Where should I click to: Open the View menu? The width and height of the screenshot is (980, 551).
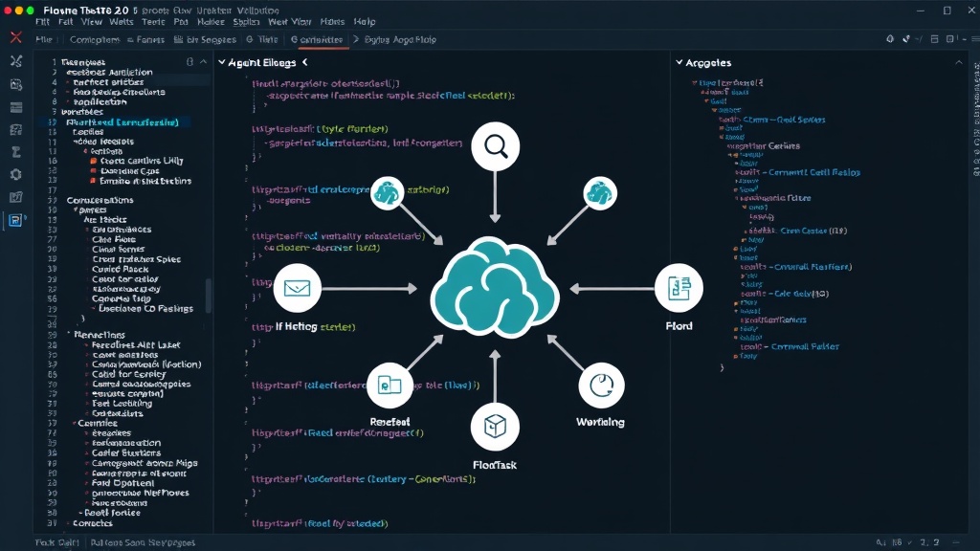91,21
